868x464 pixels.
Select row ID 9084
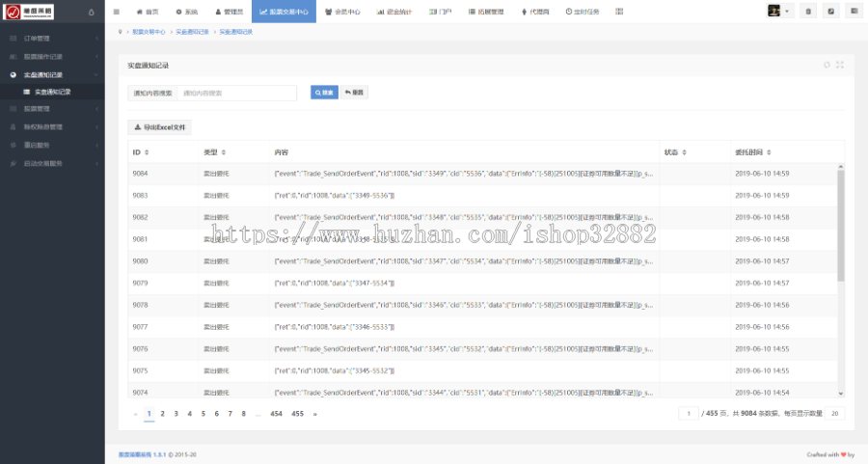pos(140,174)
